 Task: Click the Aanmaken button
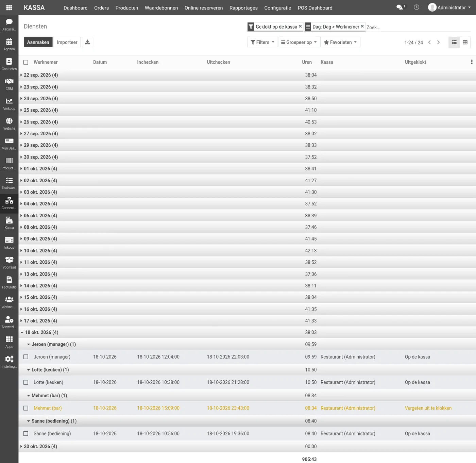click(x=38, y=42)
